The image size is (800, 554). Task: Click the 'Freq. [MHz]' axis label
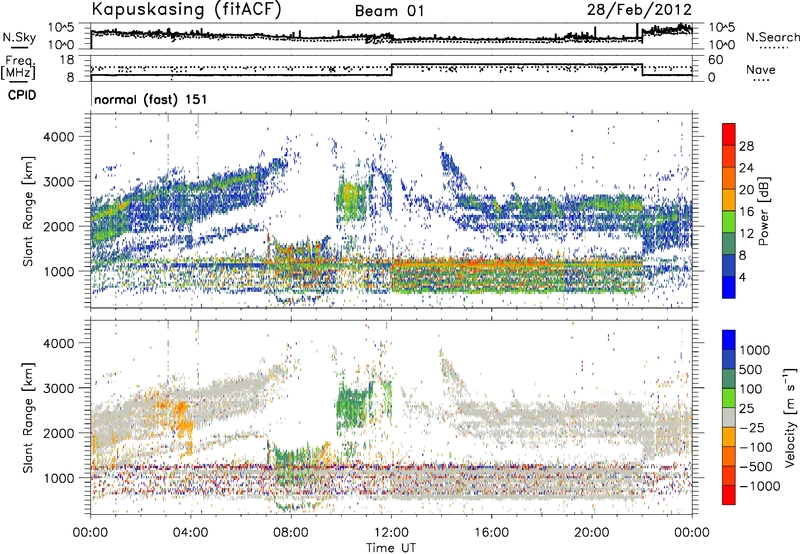click(x=18, y=67)
